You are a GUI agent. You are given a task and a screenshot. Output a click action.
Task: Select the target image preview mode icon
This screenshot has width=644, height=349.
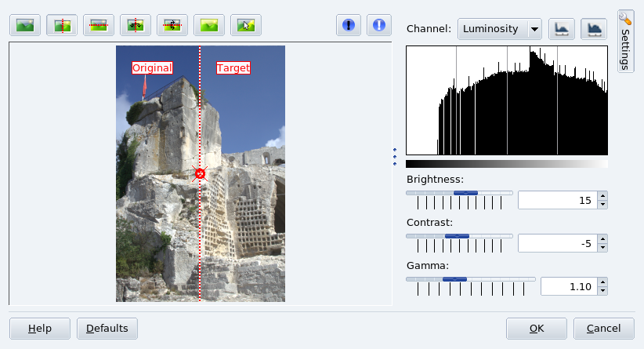[209, 25]
